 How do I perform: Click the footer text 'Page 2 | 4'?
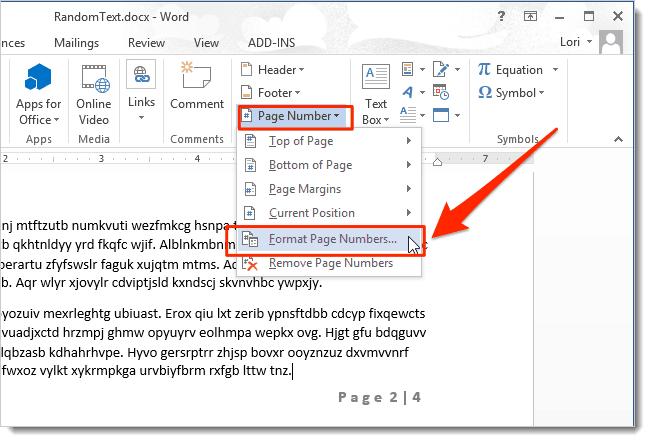[x=379, y=397]
